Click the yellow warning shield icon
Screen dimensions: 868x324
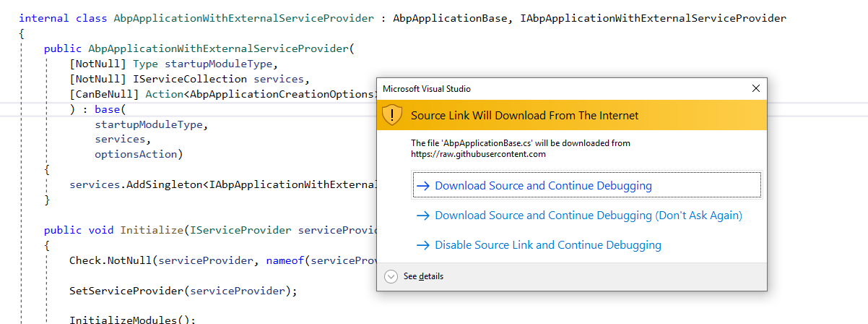(392, 115)
